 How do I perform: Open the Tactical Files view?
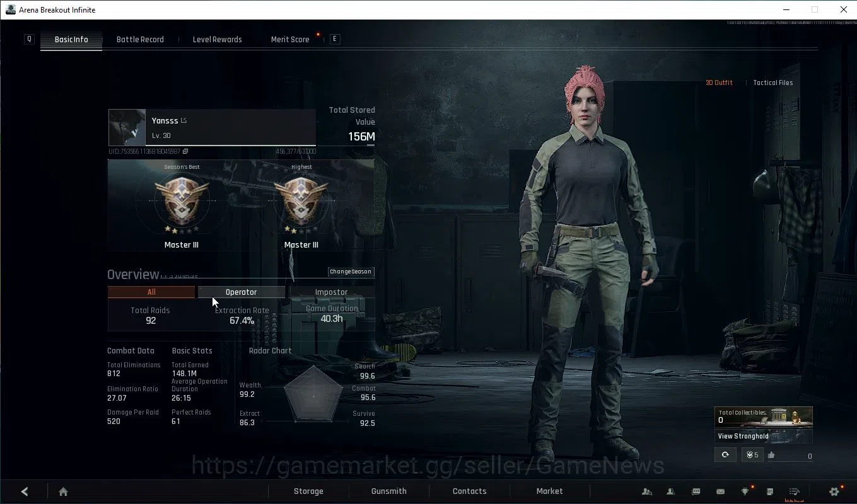[773, 83]
